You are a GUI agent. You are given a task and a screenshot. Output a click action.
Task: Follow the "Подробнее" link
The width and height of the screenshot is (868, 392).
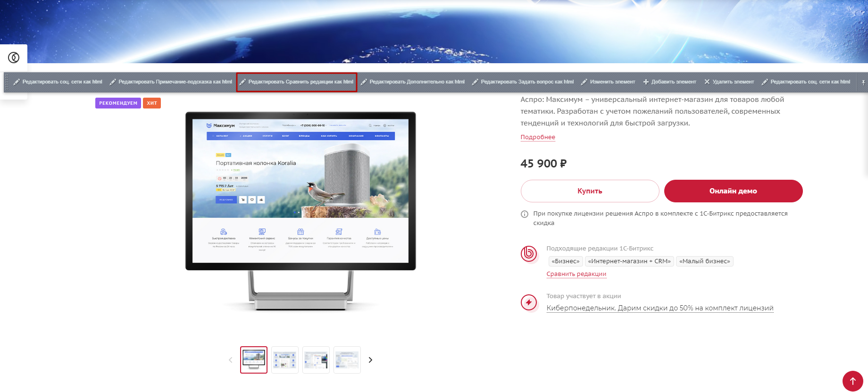pos(538,137)
